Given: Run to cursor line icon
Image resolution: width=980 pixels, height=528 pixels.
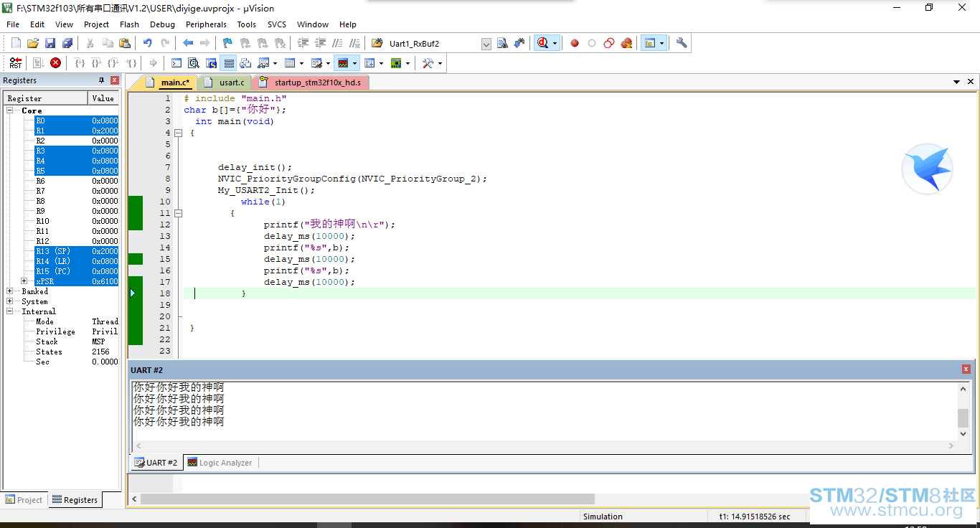Looking at the screenshot, I should pos(131,63).
